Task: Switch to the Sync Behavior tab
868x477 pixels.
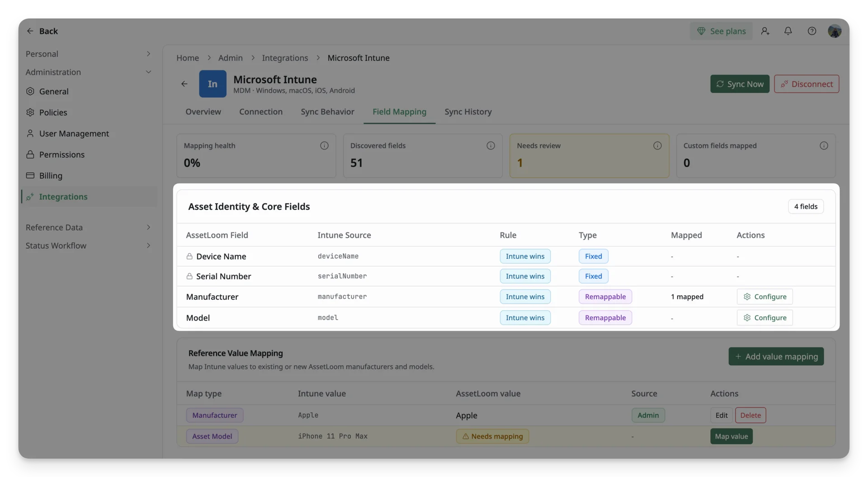Action: (x=327, y=112)
